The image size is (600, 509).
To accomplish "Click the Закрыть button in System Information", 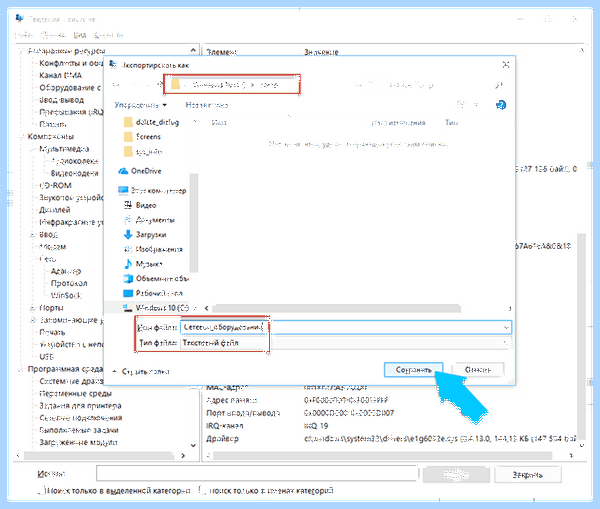I will (528, 475).
